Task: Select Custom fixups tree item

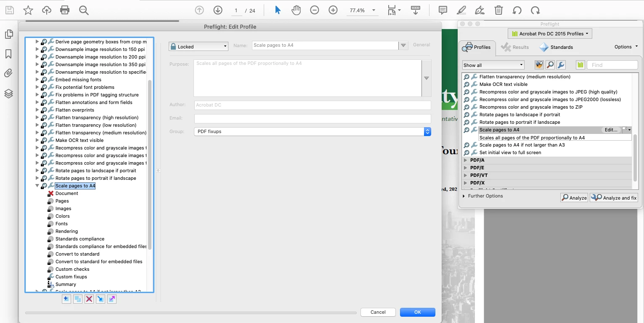Action: (71, 277)
